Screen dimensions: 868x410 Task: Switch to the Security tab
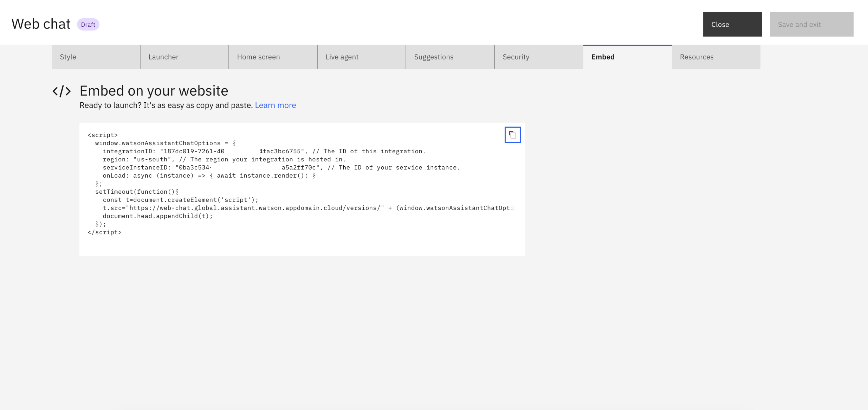pyautogui.click(x=538, y=57)
